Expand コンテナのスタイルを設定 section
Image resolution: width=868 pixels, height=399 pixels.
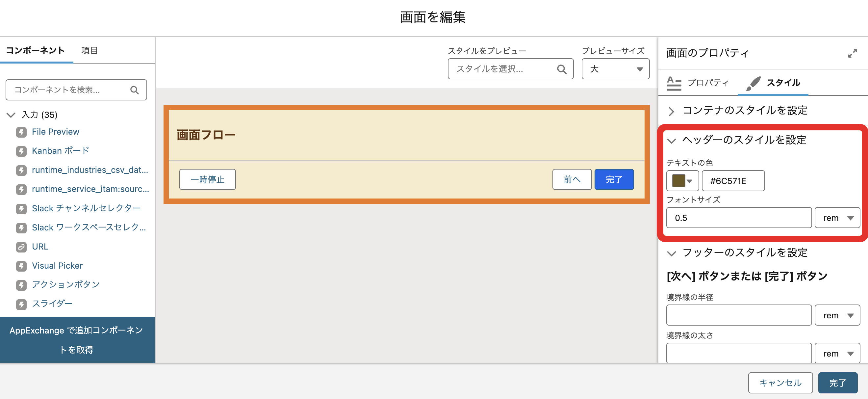click(x=671, y=111)
